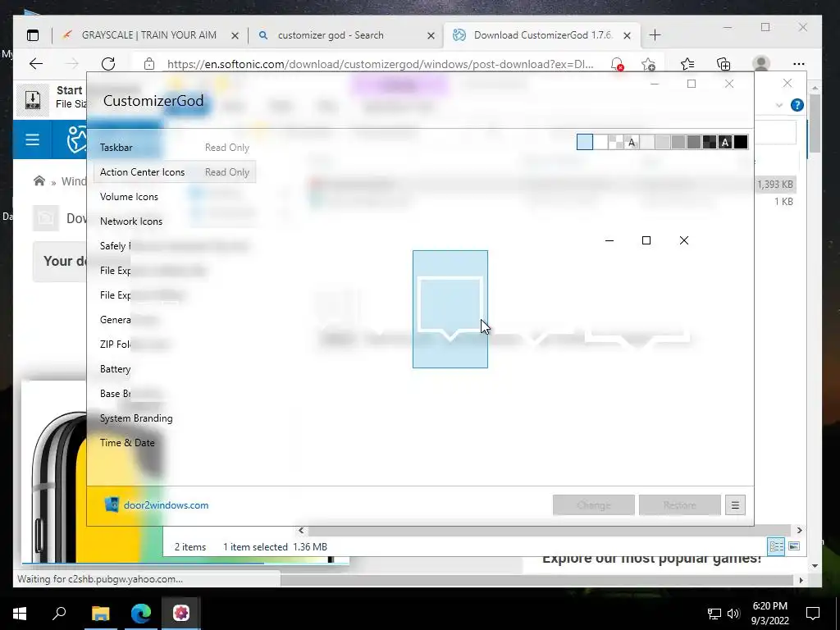Switch File Explorer to details view
Image resolution: width=840 pixels, height=630 pixels.
(776, 546)
